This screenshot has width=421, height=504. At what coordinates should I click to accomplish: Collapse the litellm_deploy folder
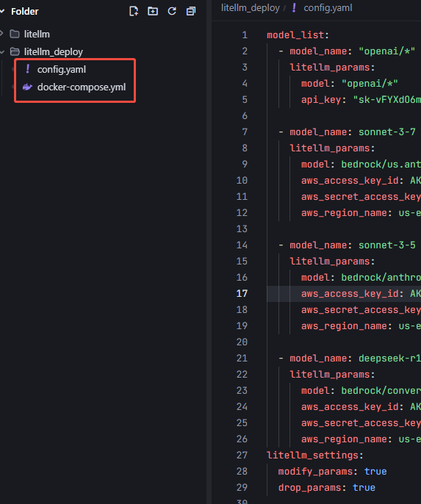pyautogui.click(x=2, y=51)
